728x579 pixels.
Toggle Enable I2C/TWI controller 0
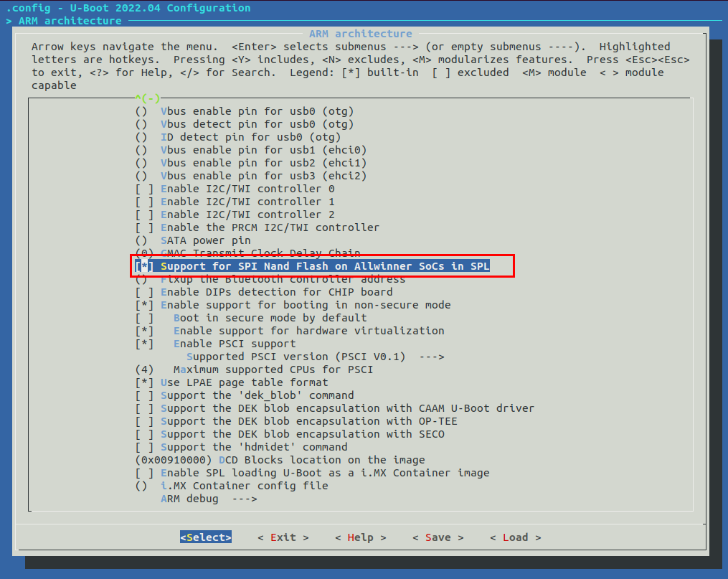[235, 189]
